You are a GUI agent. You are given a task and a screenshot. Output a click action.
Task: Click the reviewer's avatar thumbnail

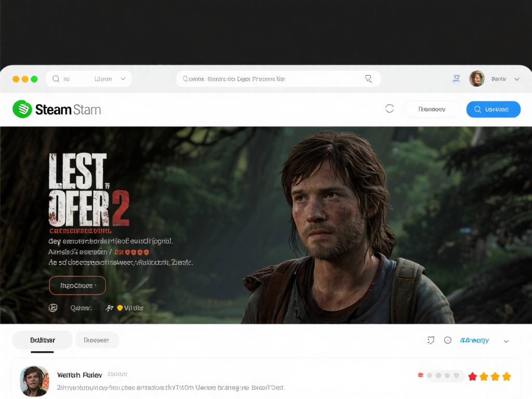pyautogui.click(x=34, y=381)
